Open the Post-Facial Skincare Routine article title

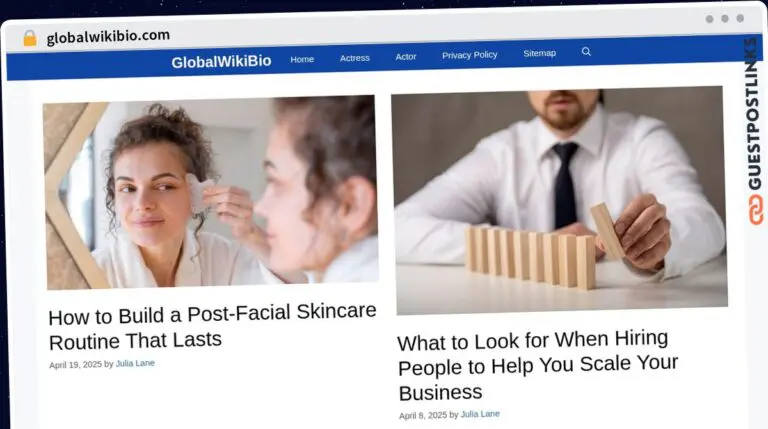pos(213,327)
